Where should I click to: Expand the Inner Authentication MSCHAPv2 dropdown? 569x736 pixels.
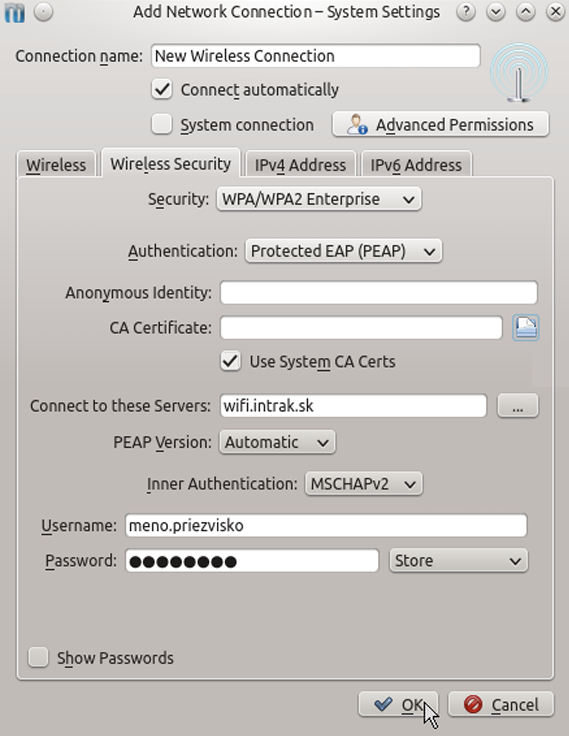pyautogui.click(x=363, y=484)
